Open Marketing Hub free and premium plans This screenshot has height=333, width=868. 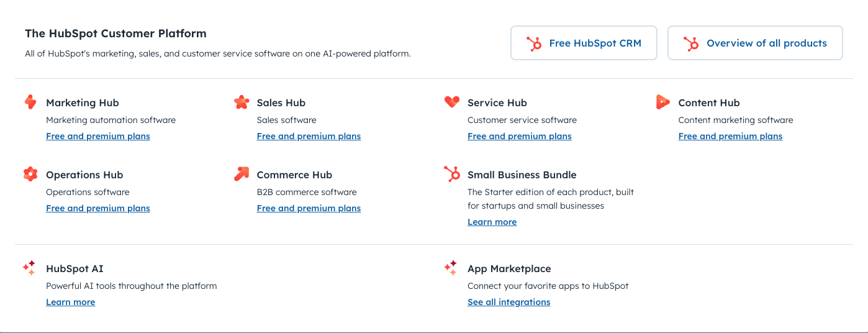point(98,136)
